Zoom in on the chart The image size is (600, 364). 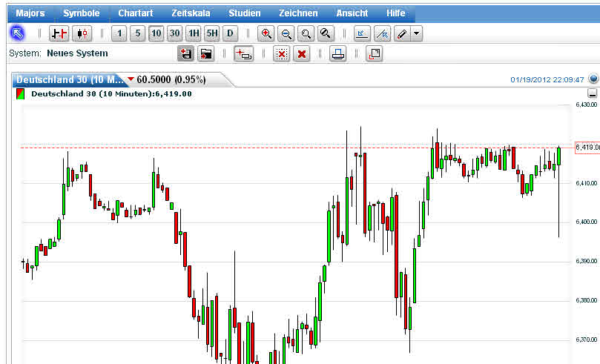pyautogui.click(x=266, y=33)
